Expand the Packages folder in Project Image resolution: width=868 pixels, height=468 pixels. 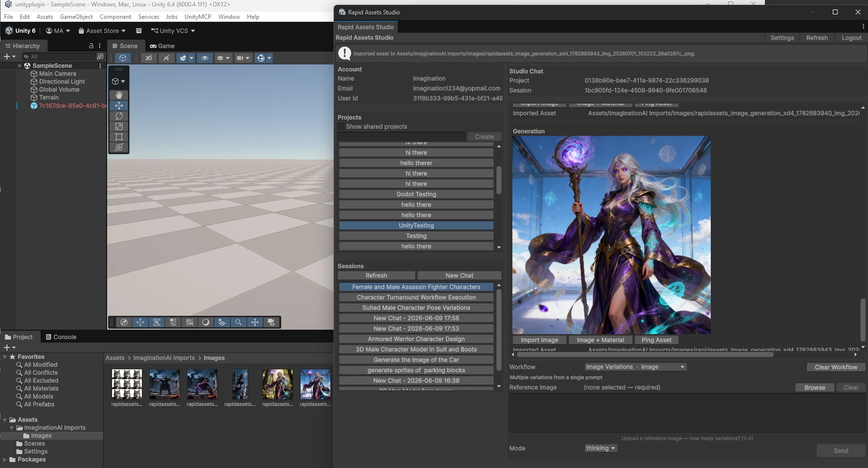5,460
